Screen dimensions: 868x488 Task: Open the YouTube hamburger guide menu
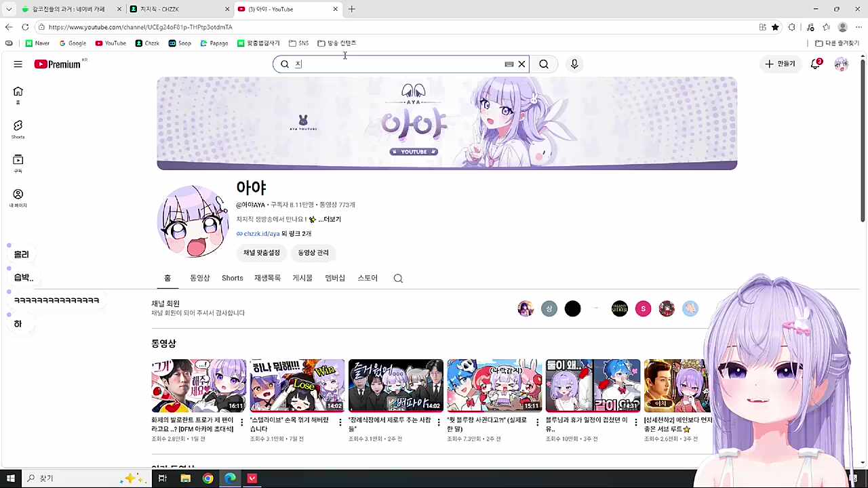[18, 64]
